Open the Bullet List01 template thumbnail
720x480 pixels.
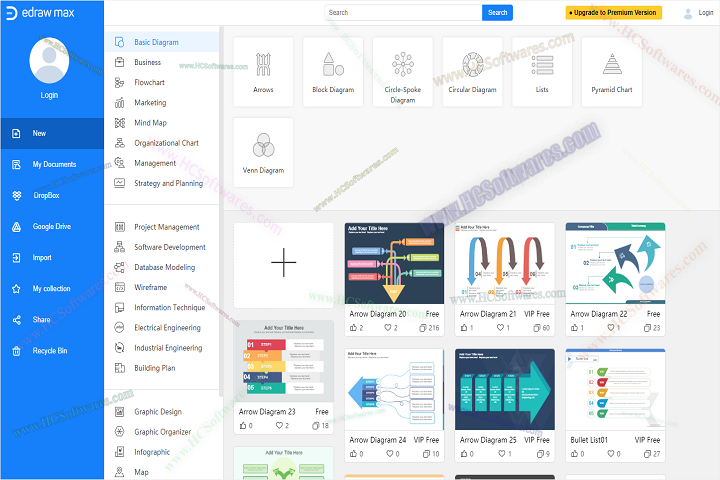tap(615, 390)
